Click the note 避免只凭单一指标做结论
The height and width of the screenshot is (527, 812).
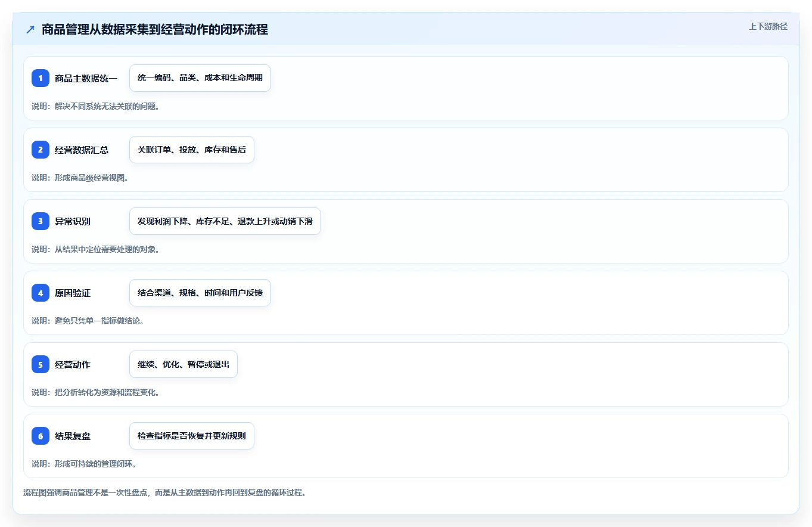pyautogui.click(x=88, y=321)
